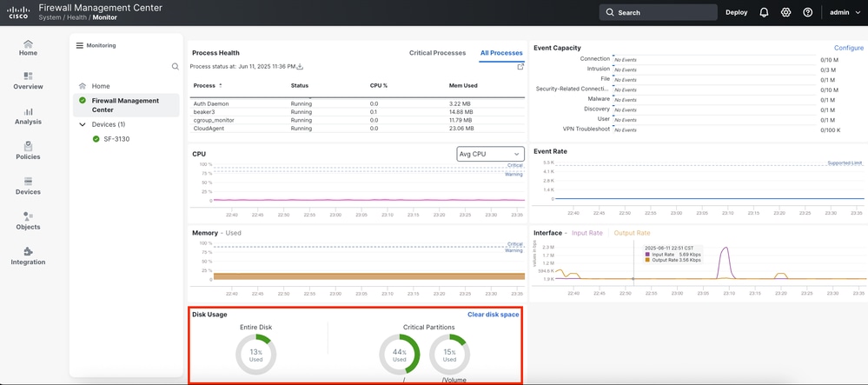Open the Objects navigation item
The height and width of the screenshot is (385, 868).
(28, 221)
